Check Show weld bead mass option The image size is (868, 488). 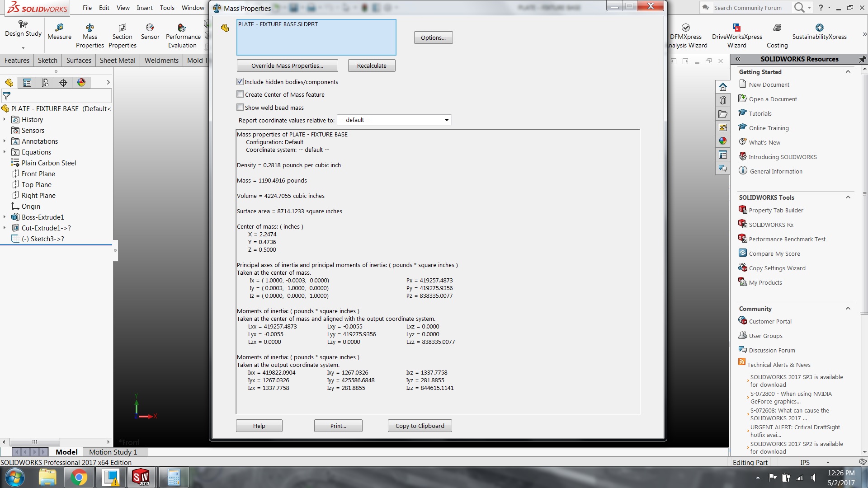(x=240, y=108)
